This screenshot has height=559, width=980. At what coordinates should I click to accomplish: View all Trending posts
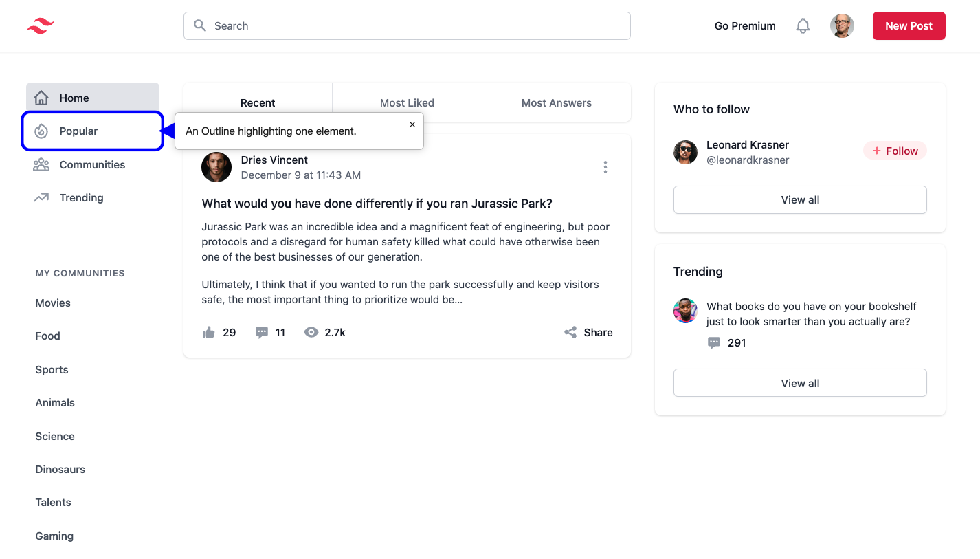coord(800,383)
